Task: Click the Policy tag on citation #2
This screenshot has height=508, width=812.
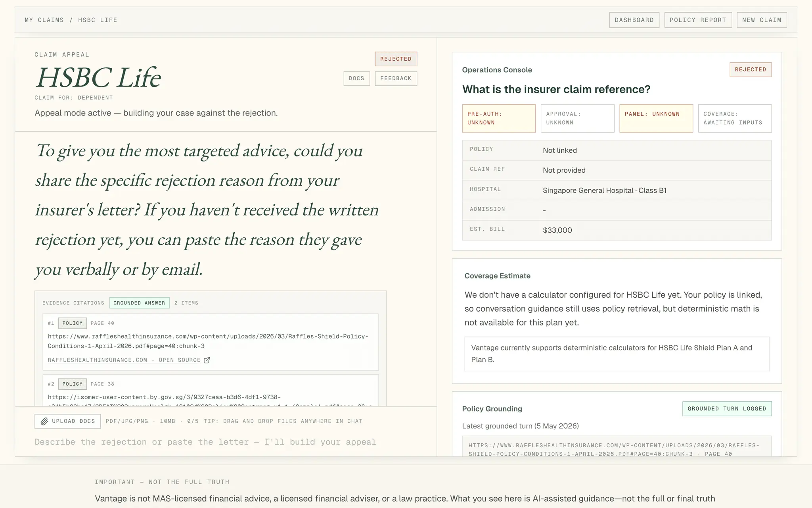Action: tap(73, 384)
